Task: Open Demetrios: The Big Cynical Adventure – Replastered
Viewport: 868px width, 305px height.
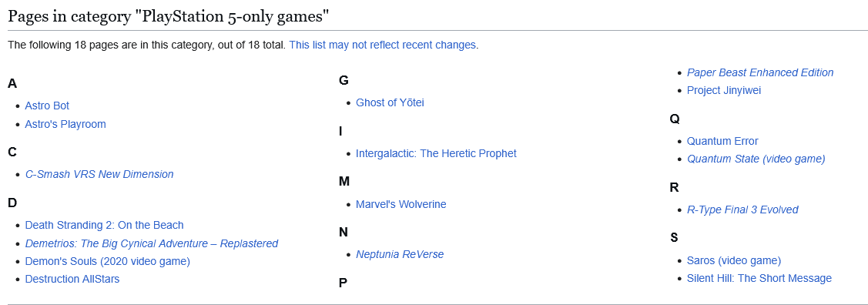Action: tap(152, 243)
